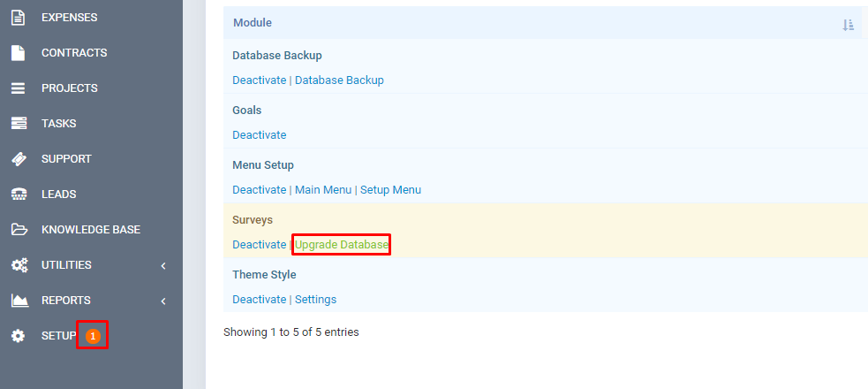Click Upgrade Database link for Surveys
The image size is (868, 389).
tap(341, 245)
